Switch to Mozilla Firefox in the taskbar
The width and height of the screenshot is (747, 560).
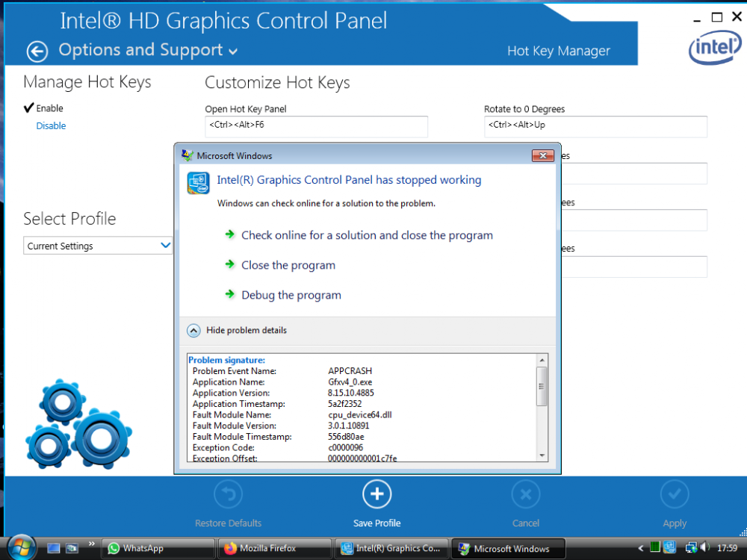274,548
